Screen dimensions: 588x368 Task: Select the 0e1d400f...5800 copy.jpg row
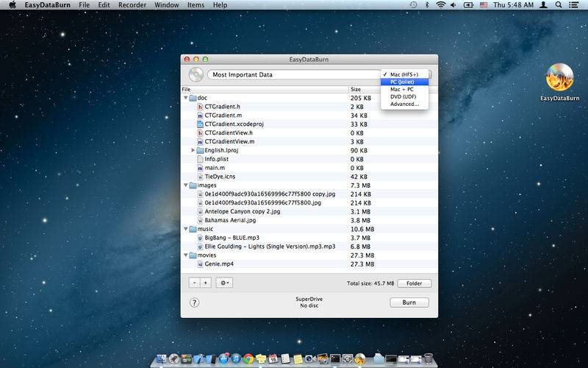pyautogui.click(x=309, y=194)
